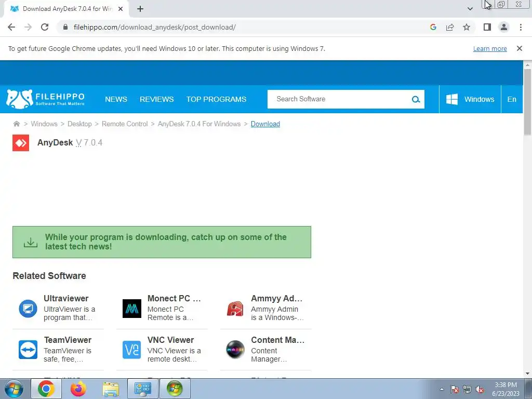Viewport: 532px width, 399px height.
Task: Click the Monect PC Remote icon
Action: pyautogui.click(x=131, y=309)
